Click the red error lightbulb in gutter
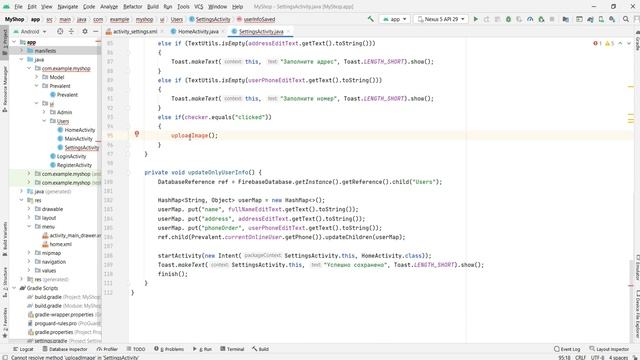The image size is (640, 360). tap(137, 134)
